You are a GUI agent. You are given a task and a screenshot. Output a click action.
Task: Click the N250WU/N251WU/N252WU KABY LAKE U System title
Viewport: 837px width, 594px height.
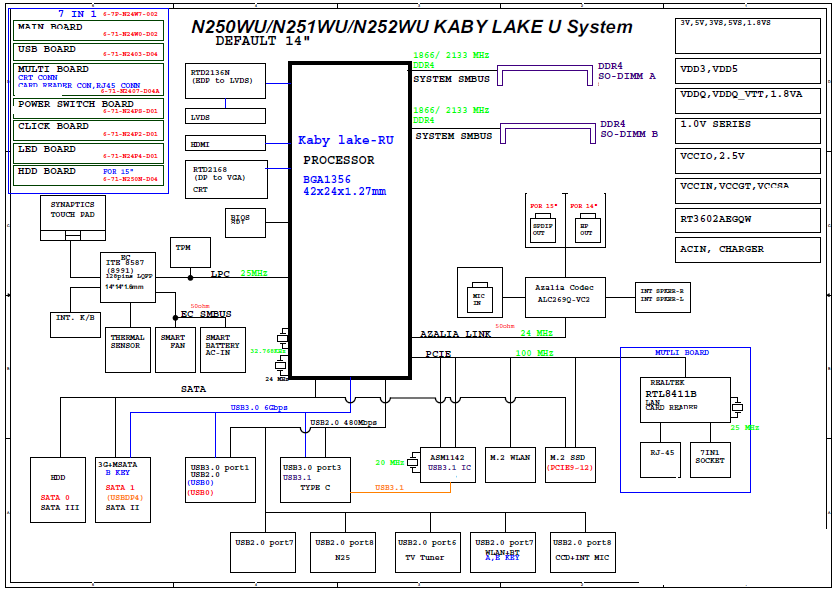pos(412,27)
